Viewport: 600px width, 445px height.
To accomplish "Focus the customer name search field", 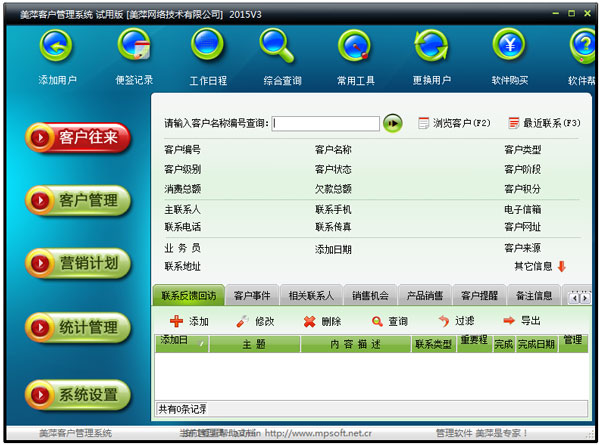I will 326,123.
